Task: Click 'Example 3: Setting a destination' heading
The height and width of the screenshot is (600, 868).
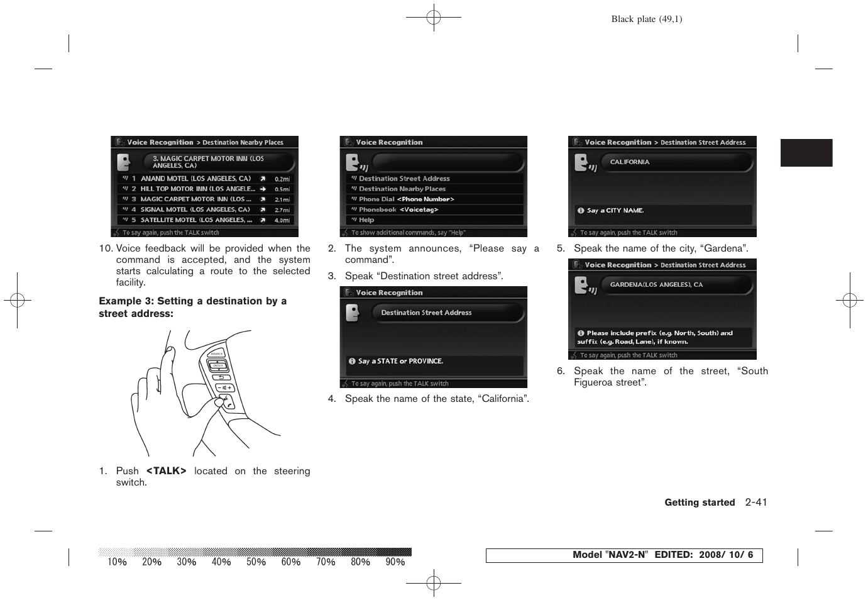Action: click(193, 308)
